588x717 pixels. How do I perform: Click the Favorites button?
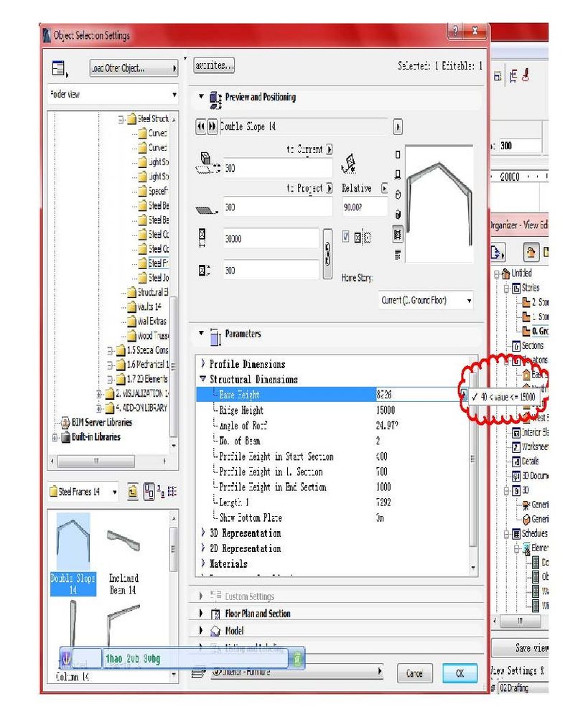(x=214, y=66)
